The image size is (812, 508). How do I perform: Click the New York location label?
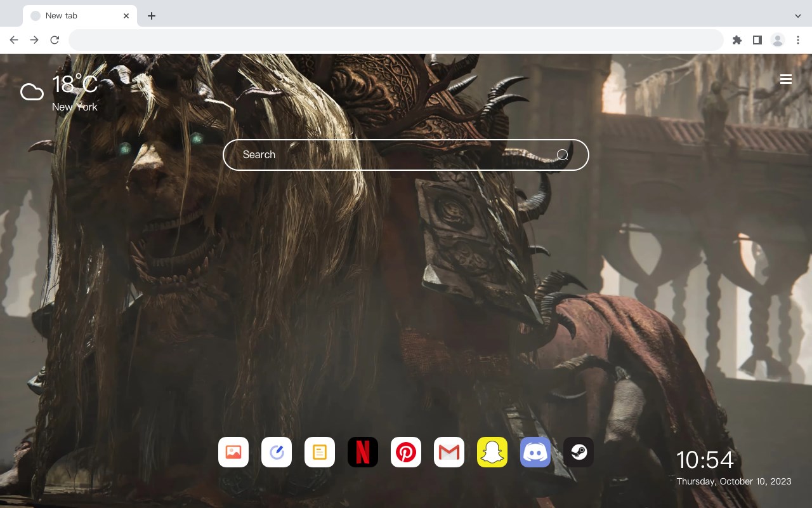[75, 107]
